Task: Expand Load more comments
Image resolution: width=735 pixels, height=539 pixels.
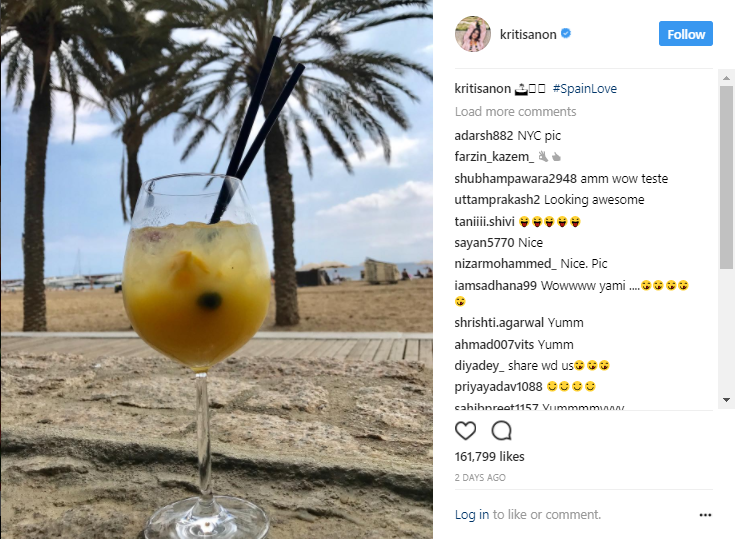Action: click(x=515, y=112)
